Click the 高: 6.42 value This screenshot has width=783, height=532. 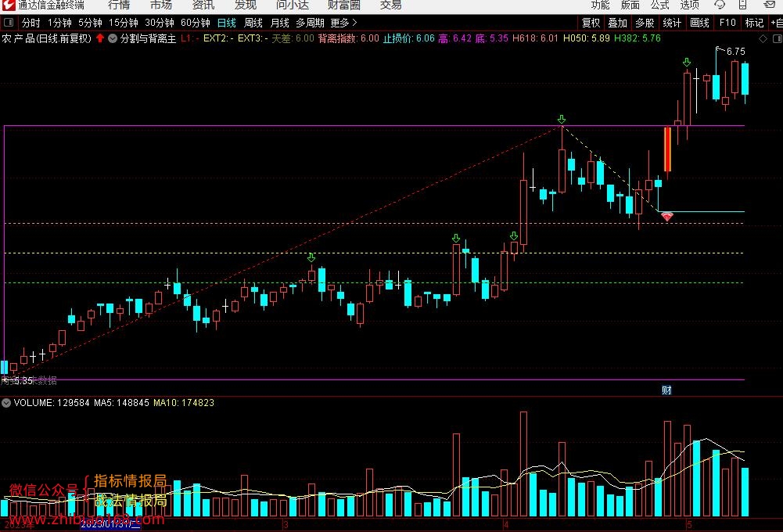455,38
